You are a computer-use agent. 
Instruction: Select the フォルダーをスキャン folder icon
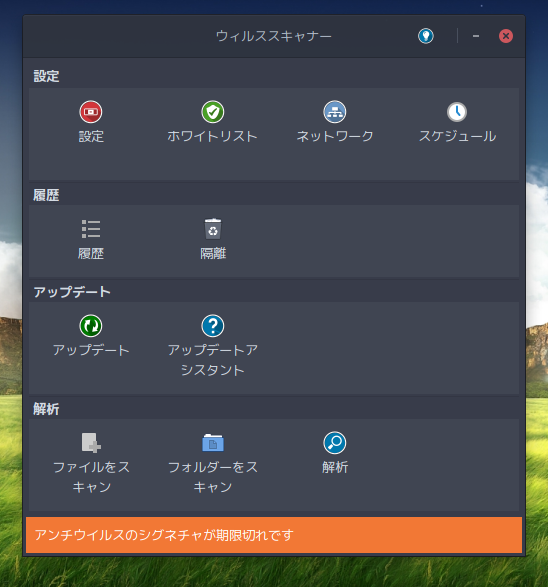pos(213,442)
